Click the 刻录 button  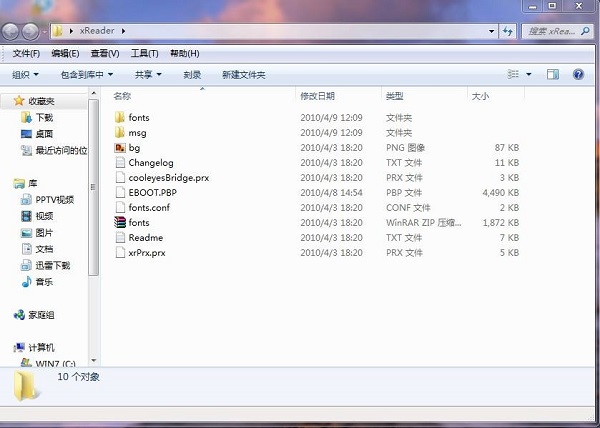click(x=192, y=75)
